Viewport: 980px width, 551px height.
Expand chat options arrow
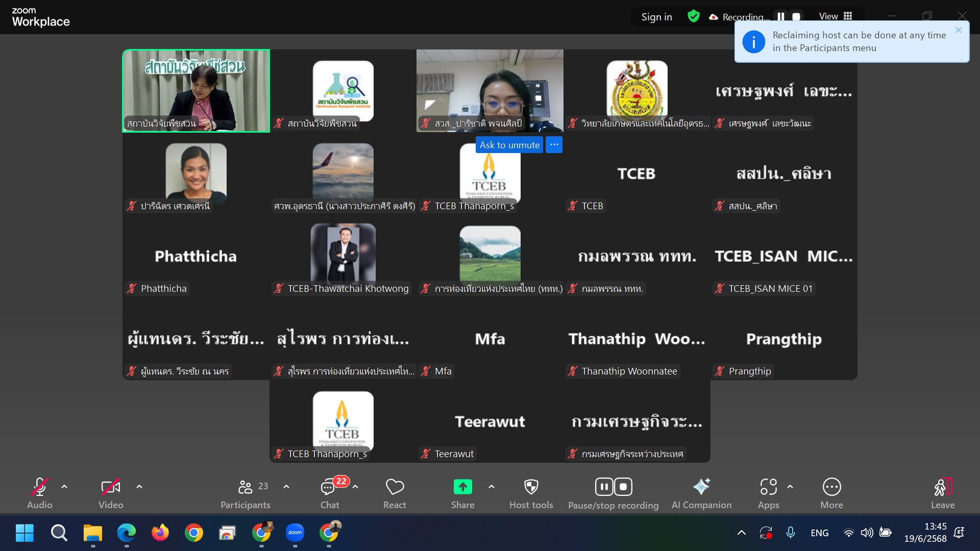(x=355, y=487)
